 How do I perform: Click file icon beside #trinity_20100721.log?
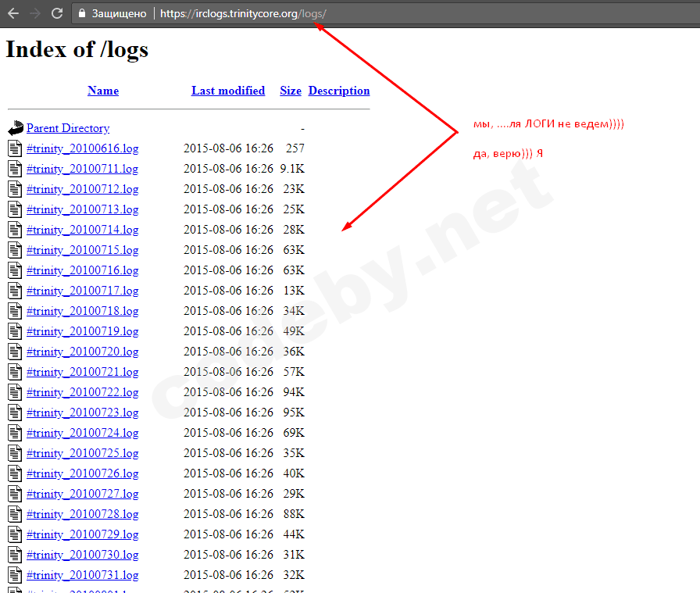[x=15, y=372]
